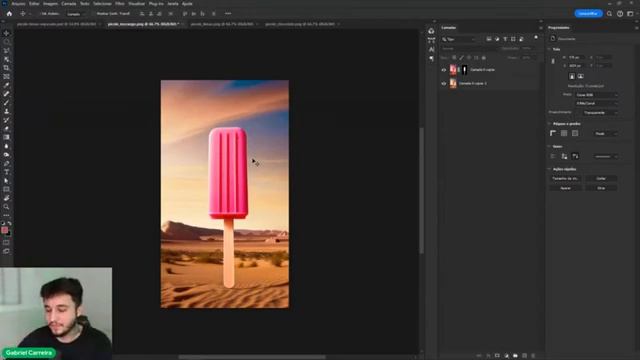Reset default foreground and background colors
This screenshot has height=360, width=640.
tap(3, 223)
